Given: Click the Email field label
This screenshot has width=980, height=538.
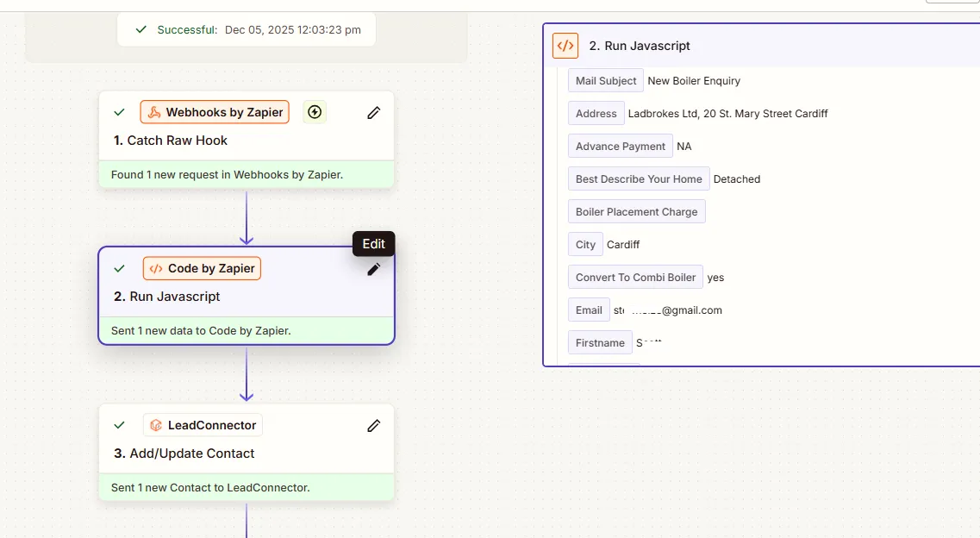Looking at the screenshot, I should click(589, 310).
